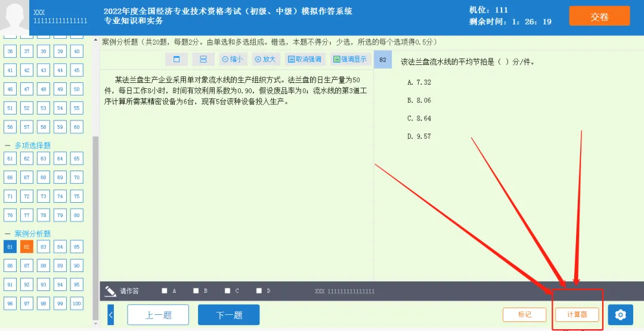Open the 计算器 calculator button

click(x=577, y=314)
